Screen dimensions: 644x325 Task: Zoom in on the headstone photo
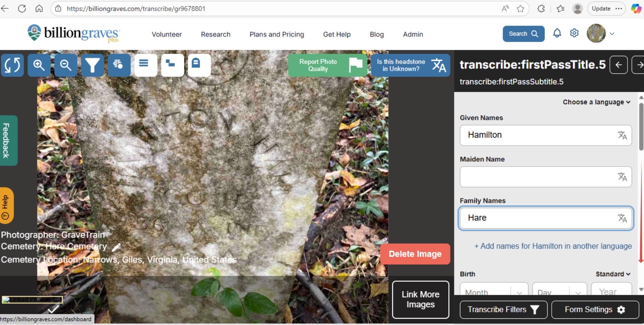[x=39, y=65]
